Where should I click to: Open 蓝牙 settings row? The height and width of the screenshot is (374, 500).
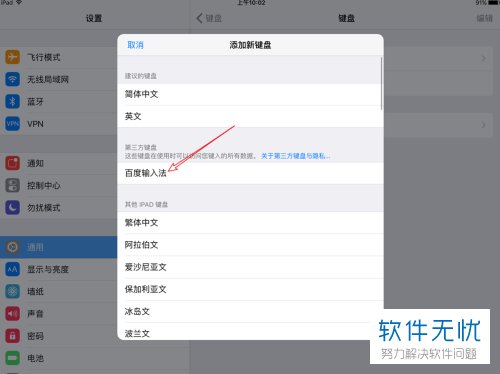coord(59,101)
